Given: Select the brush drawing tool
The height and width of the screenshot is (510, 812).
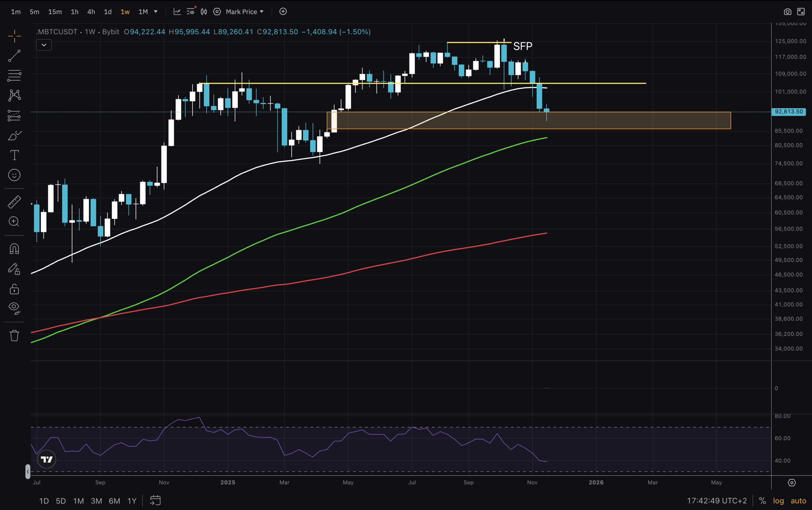Looking at the screenshot, I should coord(15,136).
